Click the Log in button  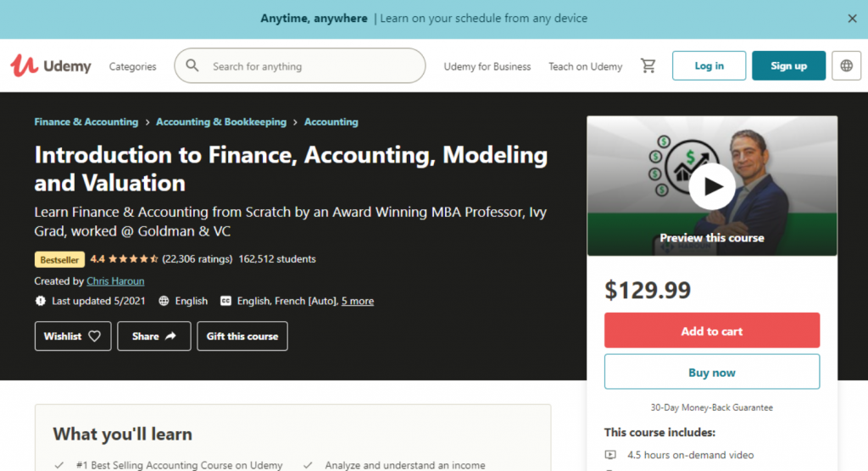tap(709, 65)
